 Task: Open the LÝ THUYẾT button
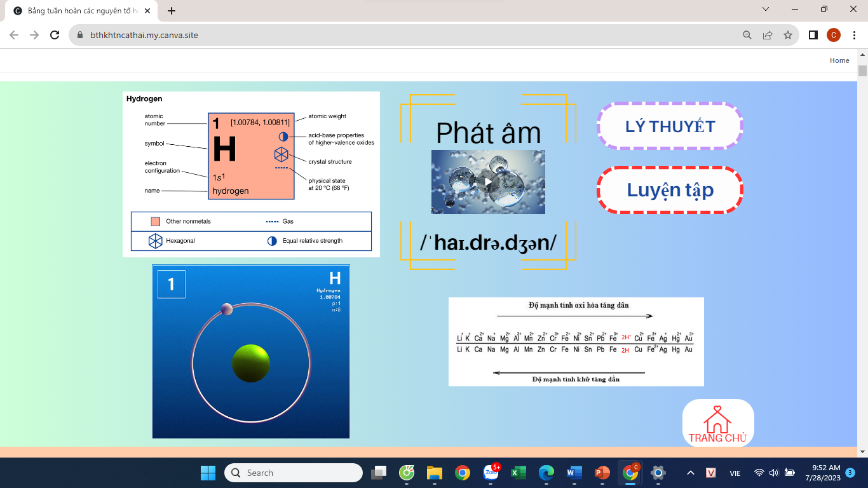pyautogui.click(x=670, y=126)
